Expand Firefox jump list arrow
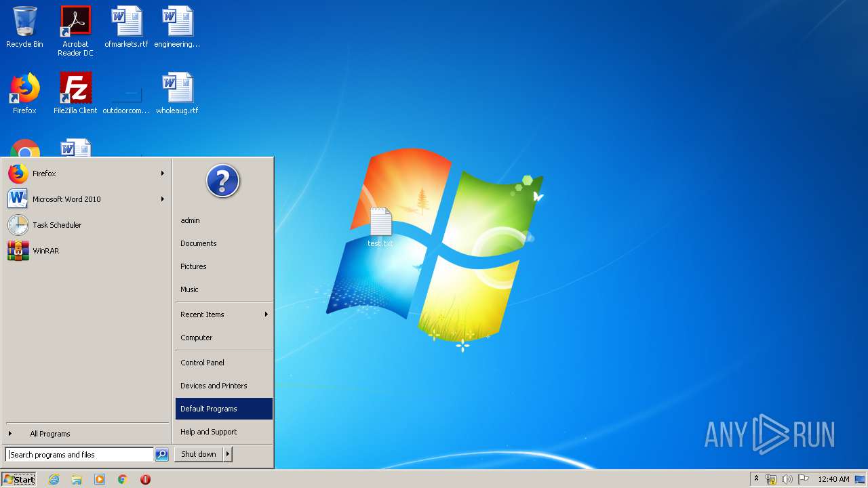 point(163,174)
